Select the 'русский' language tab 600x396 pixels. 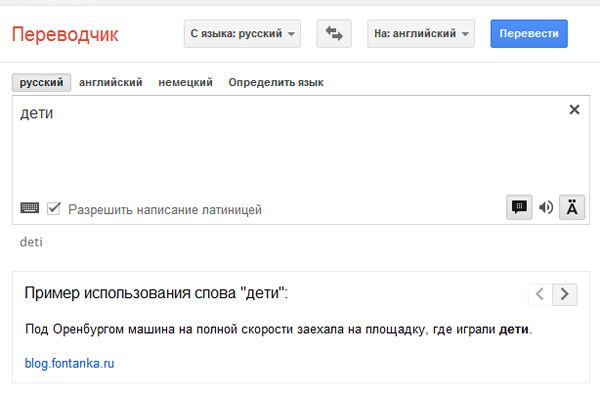[x=41, y=82]
